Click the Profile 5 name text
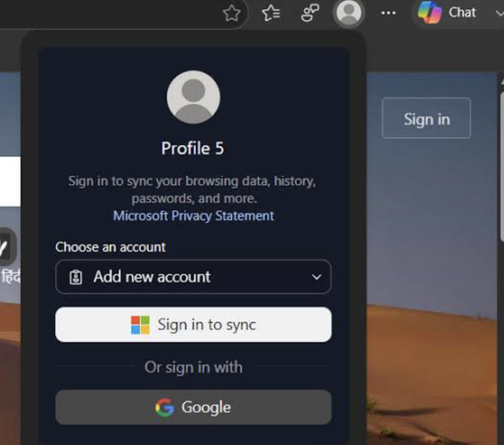Screen dimensions: 504x445 pos(192,148)
